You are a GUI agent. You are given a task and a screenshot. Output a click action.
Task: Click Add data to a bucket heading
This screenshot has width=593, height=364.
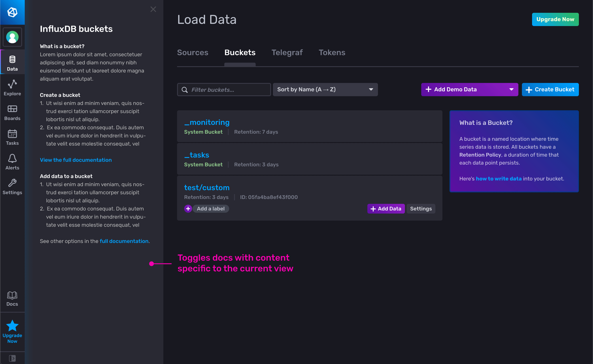(x=66, y=176)
